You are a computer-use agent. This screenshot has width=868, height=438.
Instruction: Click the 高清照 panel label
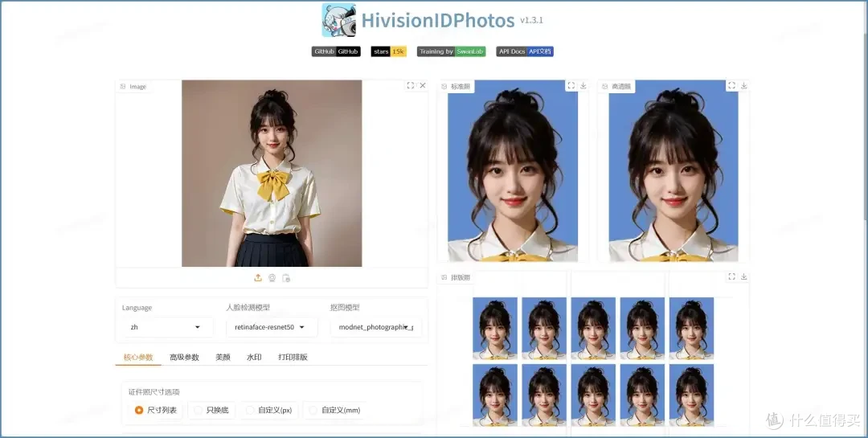click(616, 86)
